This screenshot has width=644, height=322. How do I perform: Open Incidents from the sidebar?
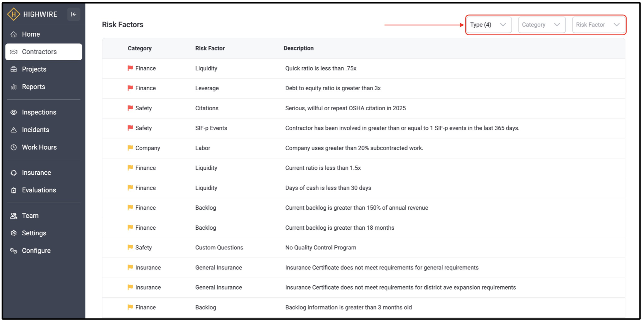[x=44, y=130]
